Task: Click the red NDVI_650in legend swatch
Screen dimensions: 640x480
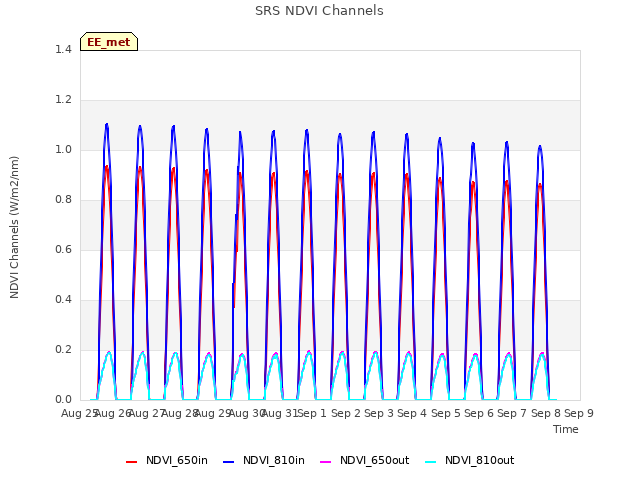Action: 131,462
